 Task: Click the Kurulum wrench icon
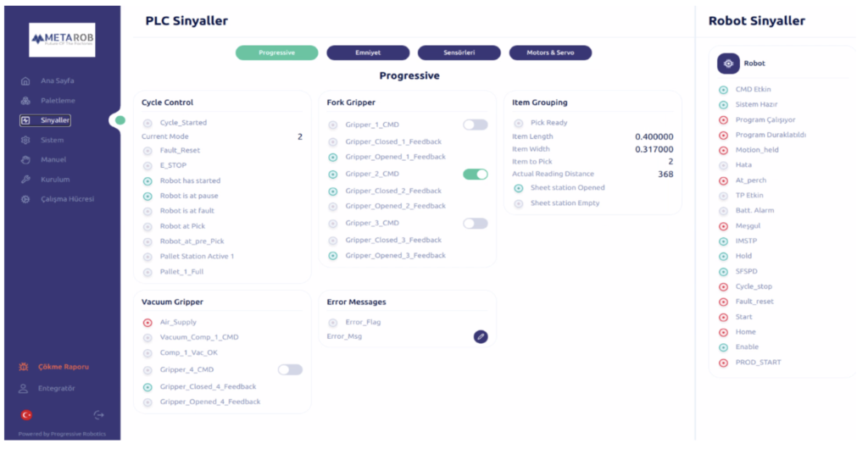[25, 180]
